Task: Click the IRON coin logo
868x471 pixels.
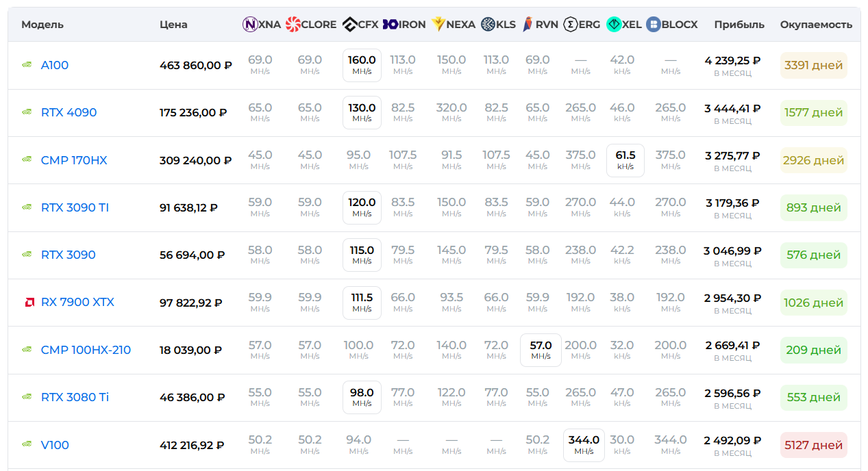Action: click(390, 25)
